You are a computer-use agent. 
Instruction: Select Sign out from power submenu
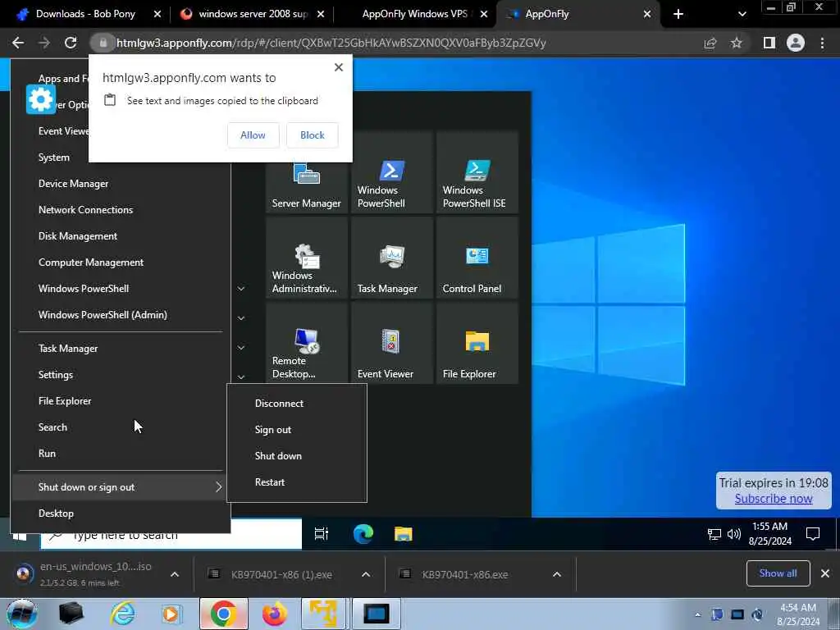pos(297,430)
